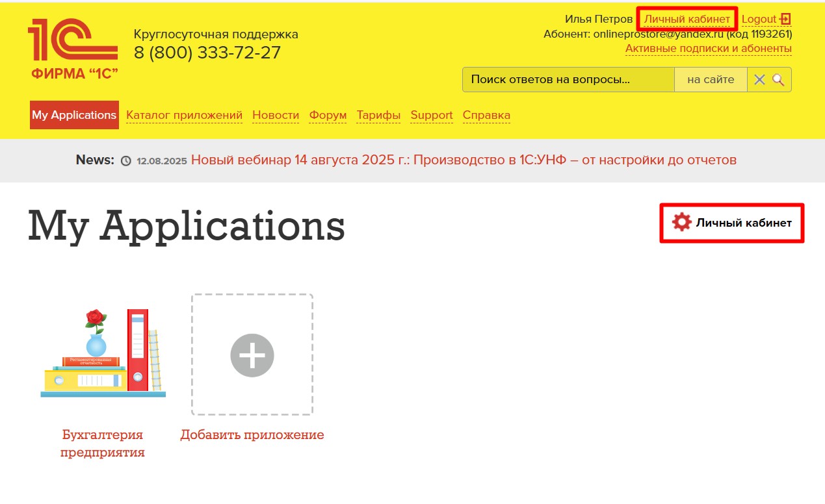The image size is (825, 504).
Task: Clear search with the X icon
Action: click(x=759, y=80)
